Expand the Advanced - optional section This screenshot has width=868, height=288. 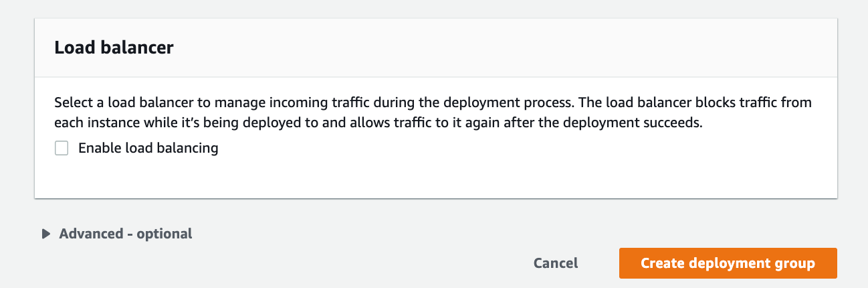tap(118, 234)
